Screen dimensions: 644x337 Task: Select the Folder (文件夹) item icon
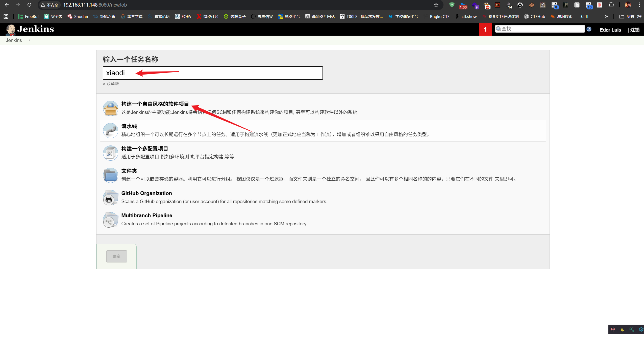click(x=110, y=175)
